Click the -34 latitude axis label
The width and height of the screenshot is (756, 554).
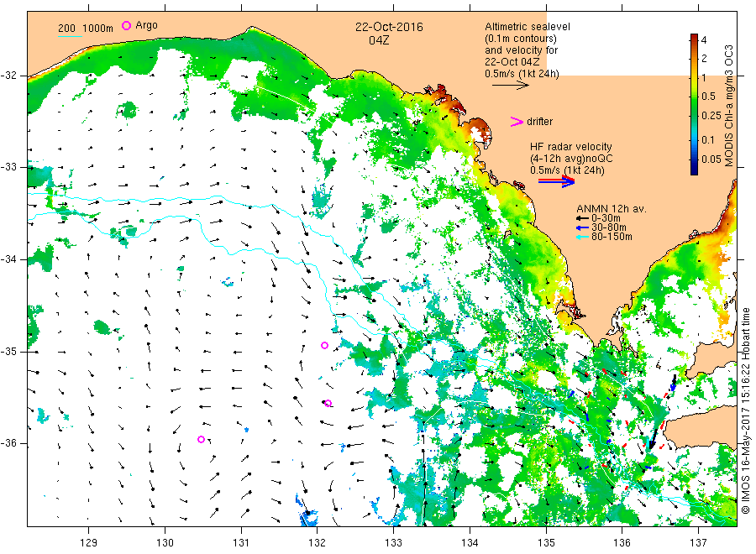tap(9, 259)
